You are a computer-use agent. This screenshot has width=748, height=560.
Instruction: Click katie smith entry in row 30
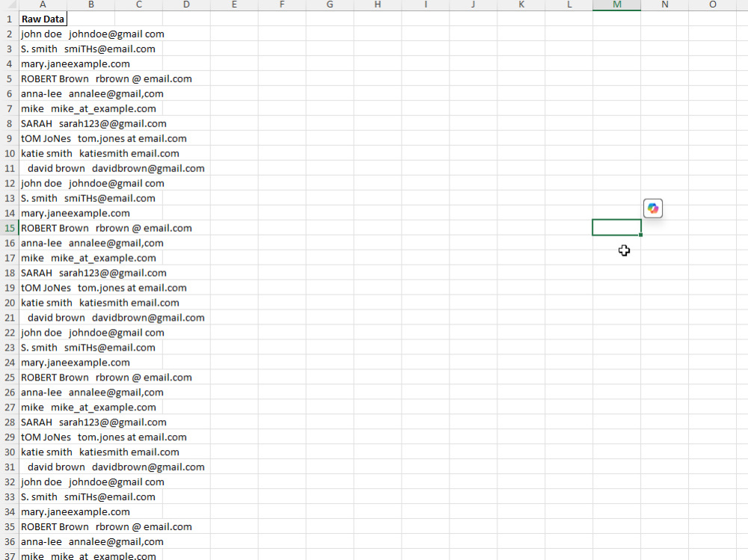click(100, 452)
